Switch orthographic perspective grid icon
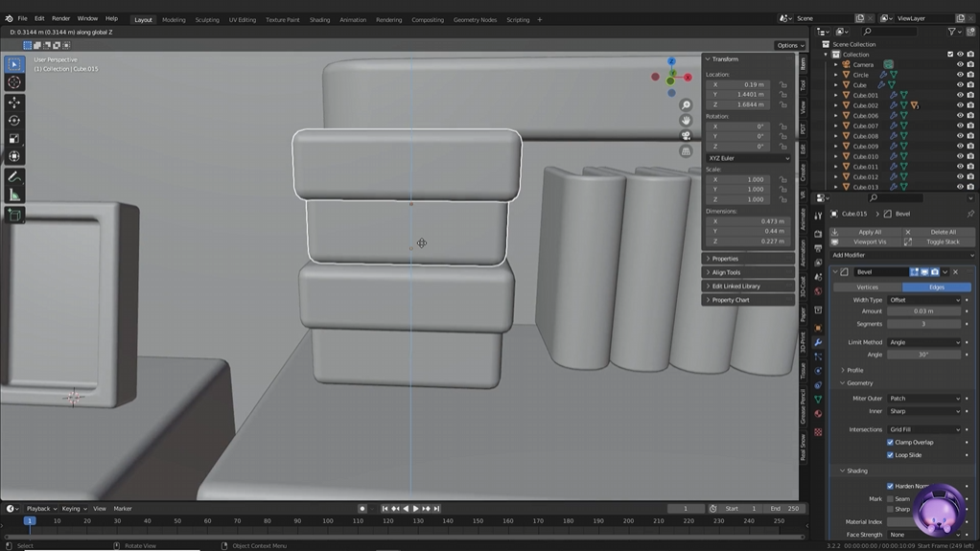Screen dimensions: 980x551 point(686,151)
